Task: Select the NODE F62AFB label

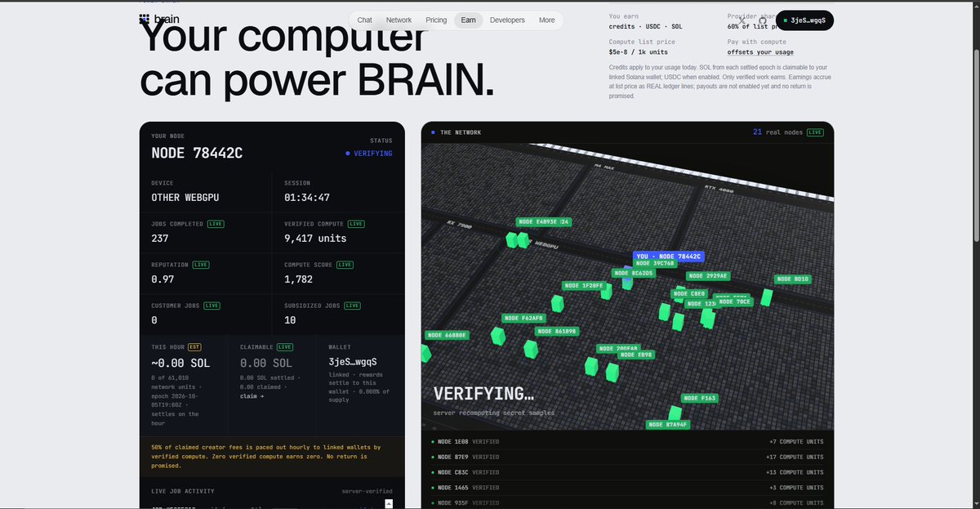Action: click(523, 318)
